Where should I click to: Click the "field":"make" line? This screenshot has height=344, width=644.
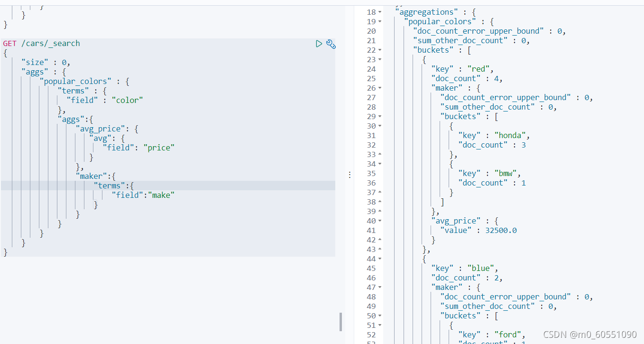coord(143,195)
